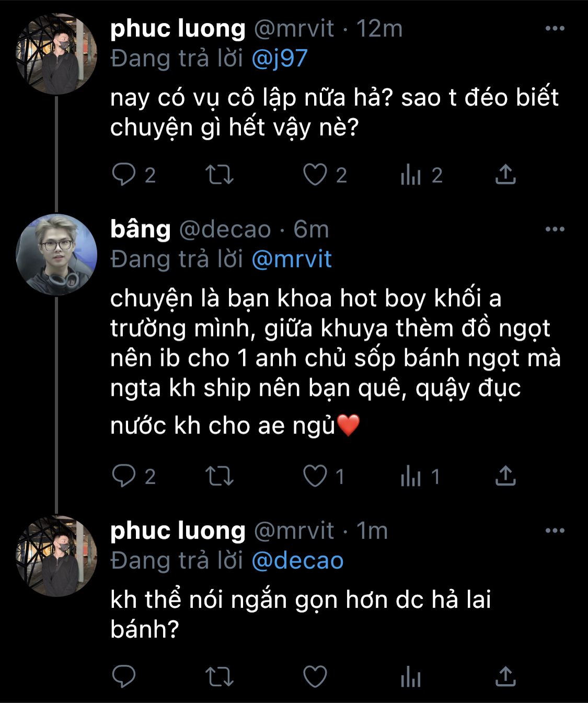Open more options on first tweet
Viewport: 588px width, 703px height.
tap(555, 28)
